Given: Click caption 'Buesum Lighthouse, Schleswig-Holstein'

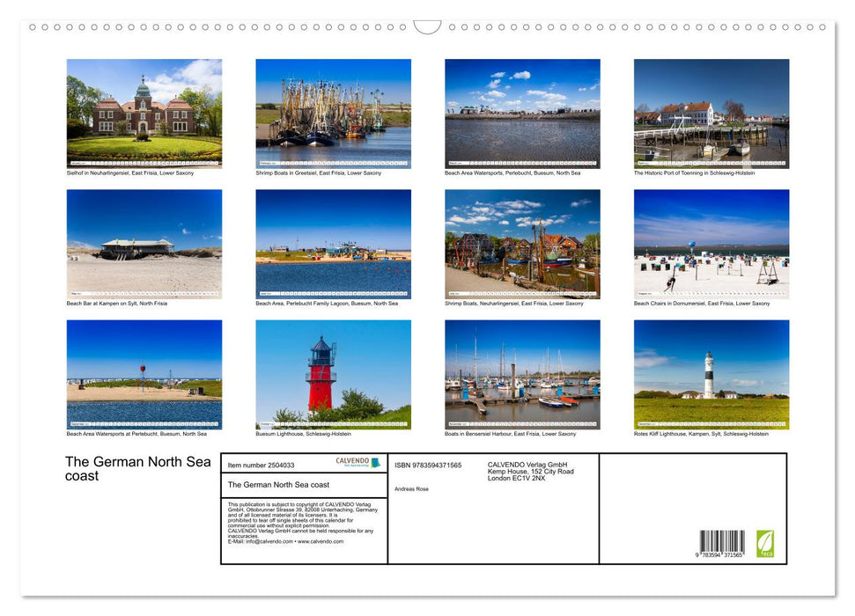Looking at the screenshot, I should click(x=303, y=434).
